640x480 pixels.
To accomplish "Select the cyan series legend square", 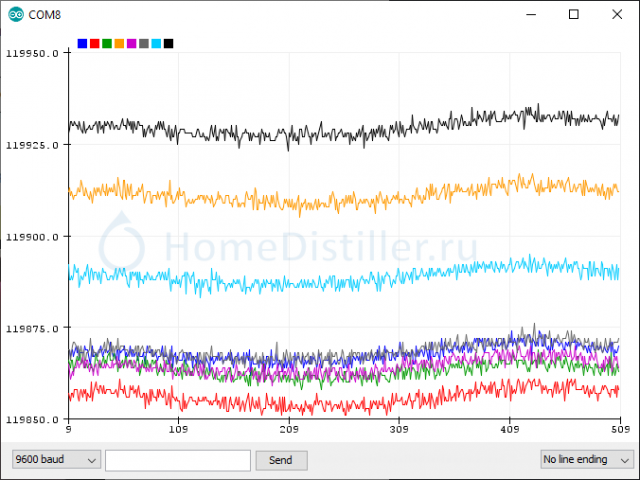I will tap(156, 43).
